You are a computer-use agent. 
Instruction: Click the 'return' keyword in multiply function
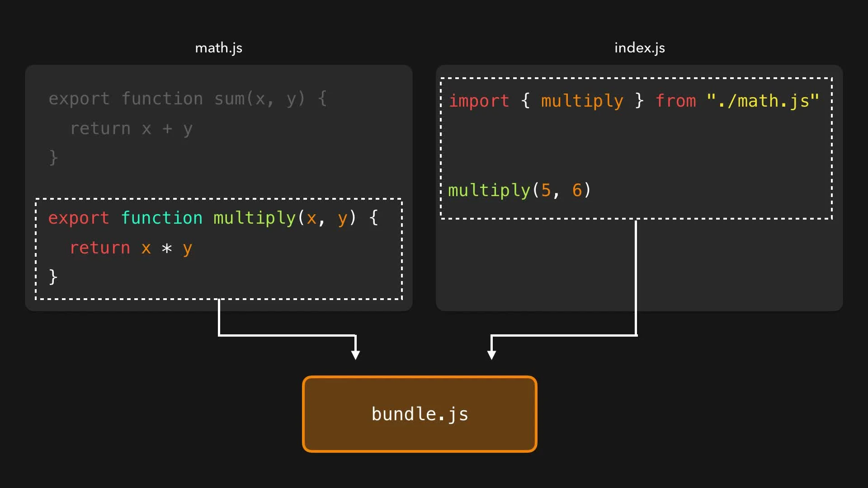(x=100, y=248)
